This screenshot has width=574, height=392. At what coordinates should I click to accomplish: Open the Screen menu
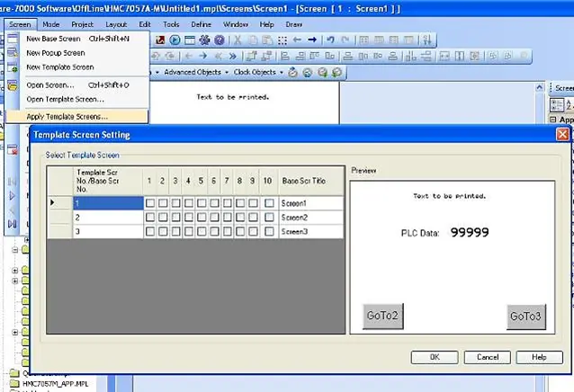20,24
